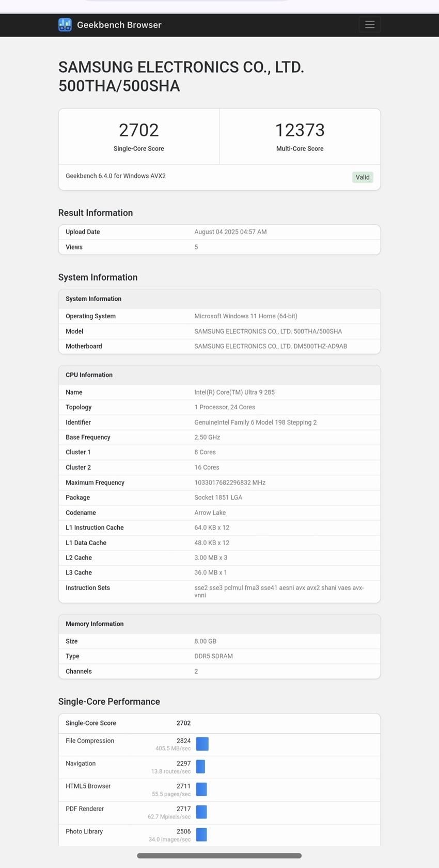Open the hamburger navigation menu

[369, 25]
